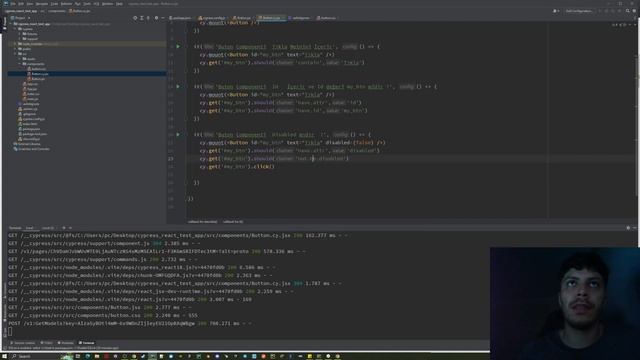This screenshot has width=640, height=360.
Task: Click components in navigation bar path
Action: coord(57,11)
